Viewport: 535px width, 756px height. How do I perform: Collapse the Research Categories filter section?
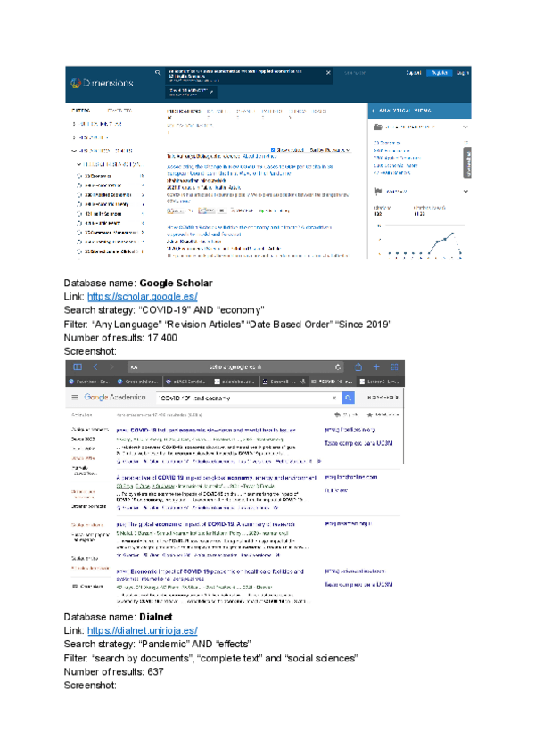point(74,151)
